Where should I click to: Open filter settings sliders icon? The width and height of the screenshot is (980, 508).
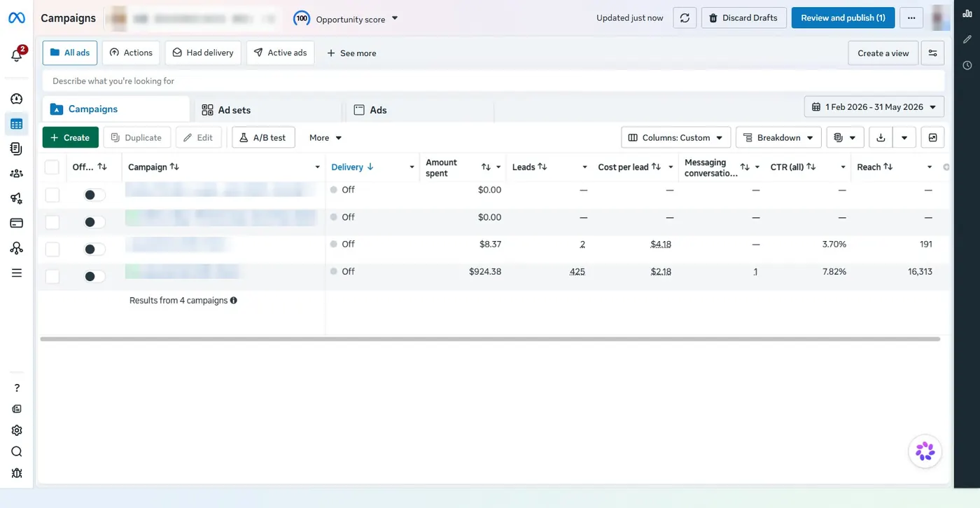point(932,53)
